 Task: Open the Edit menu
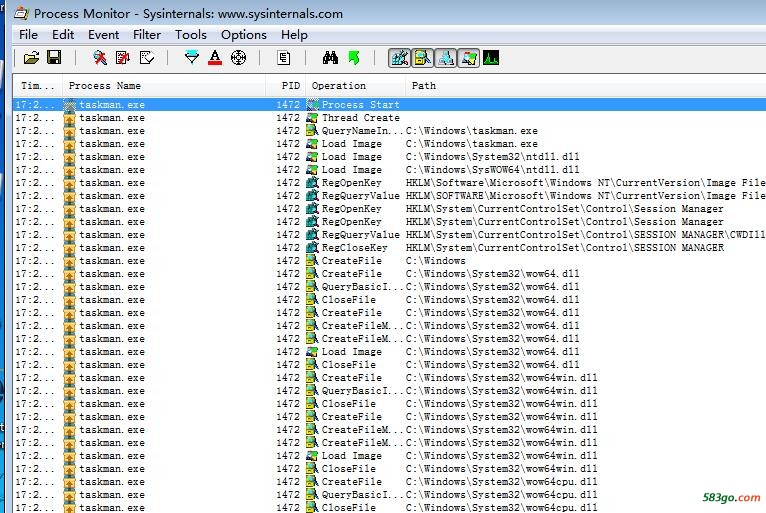63,35
